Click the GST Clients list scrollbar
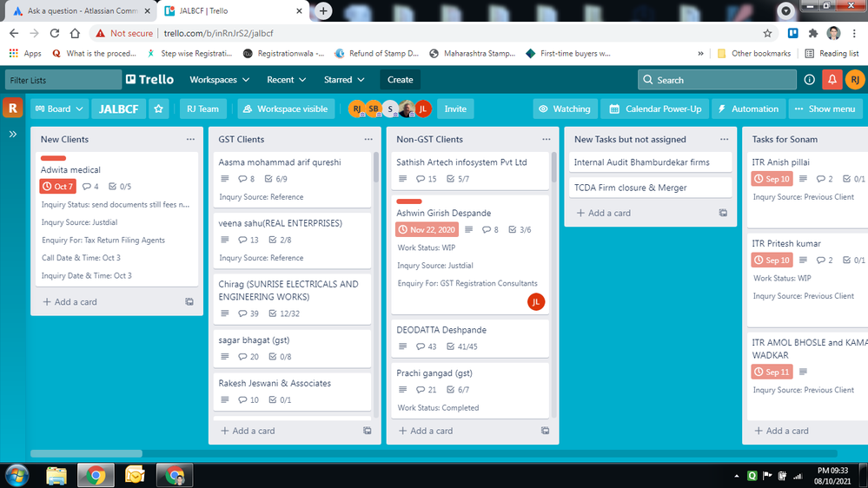 376,168
